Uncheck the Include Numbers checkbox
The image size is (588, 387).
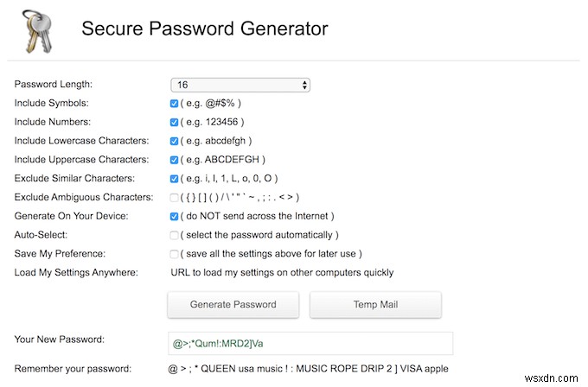[175, 122]
